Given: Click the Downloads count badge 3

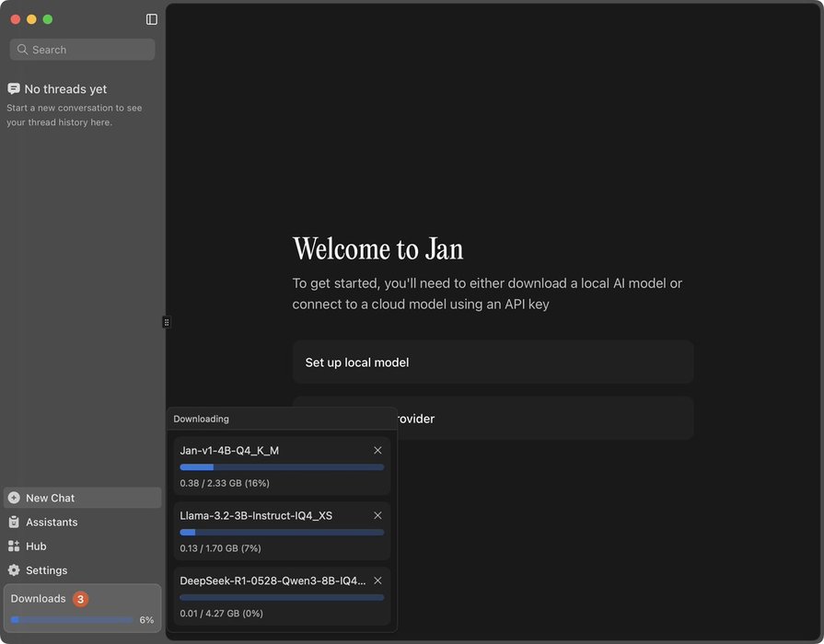Looking at the screenshot, I should (x=80, y=599).
